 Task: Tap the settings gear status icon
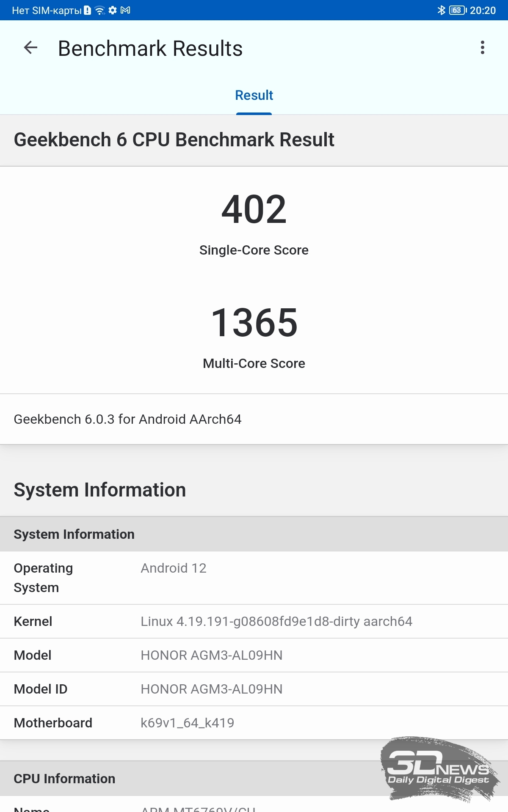113,10
